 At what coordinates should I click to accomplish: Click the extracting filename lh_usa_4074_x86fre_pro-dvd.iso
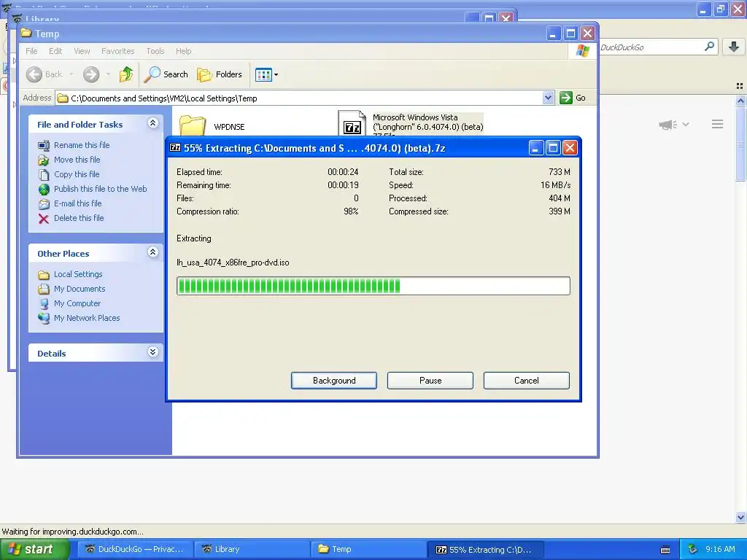(x=233, y=262)
